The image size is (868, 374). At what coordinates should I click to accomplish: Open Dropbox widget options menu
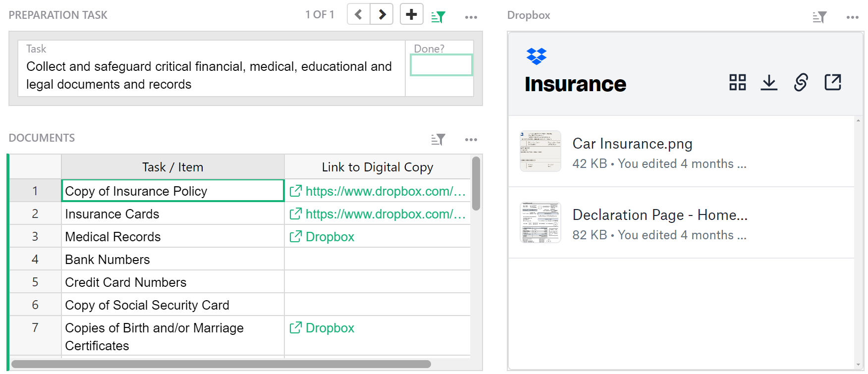[x=852, y=17]
